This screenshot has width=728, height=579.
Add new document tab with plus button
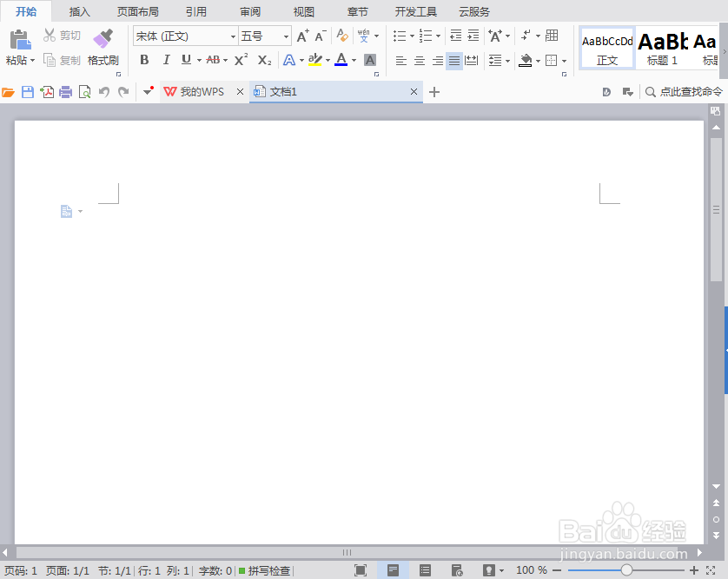coord(434,92)
